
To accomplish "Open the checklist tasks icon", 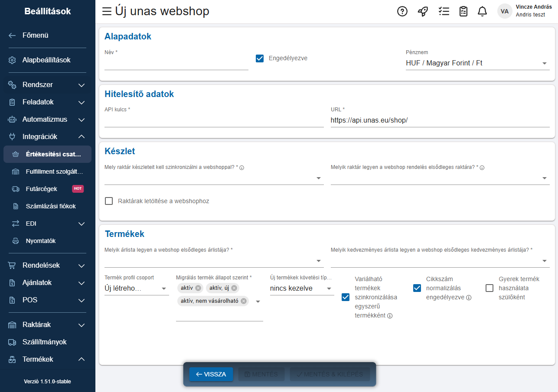I will [444, 12].
